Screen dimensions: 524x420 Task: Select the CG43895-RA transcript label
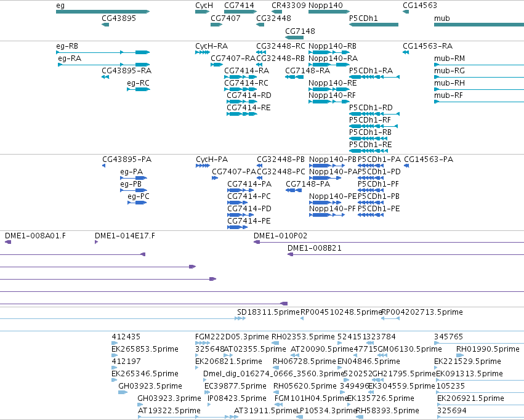pyautogui.click(x=127, y=71)
